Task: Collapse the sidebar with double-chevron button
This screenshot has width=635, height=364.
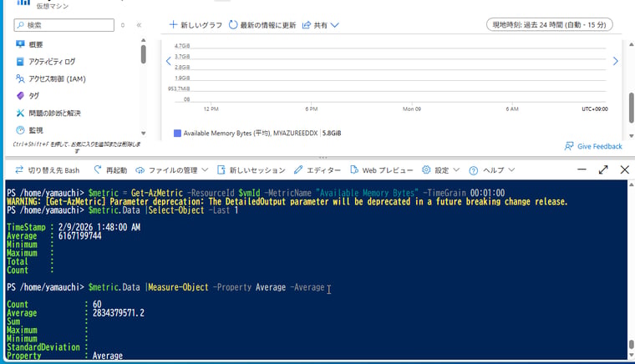Action: pyautogui.click(x=139, y=26)
